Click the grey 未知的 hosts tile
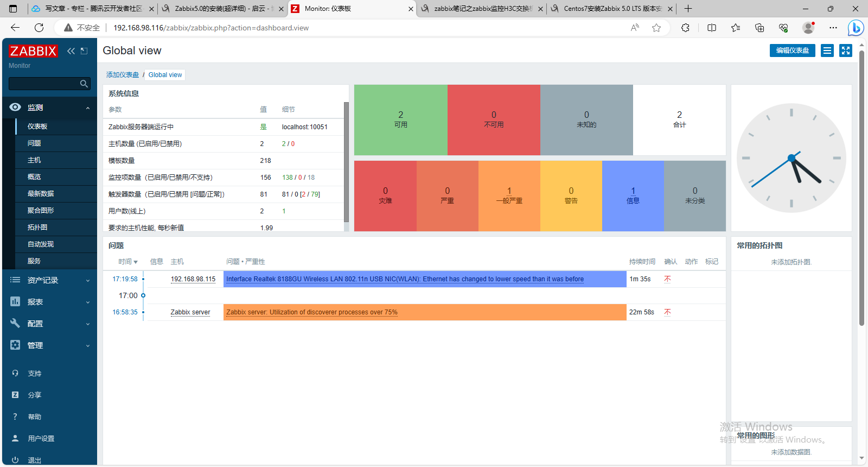The image size is (868, 467). coord(586,120)
